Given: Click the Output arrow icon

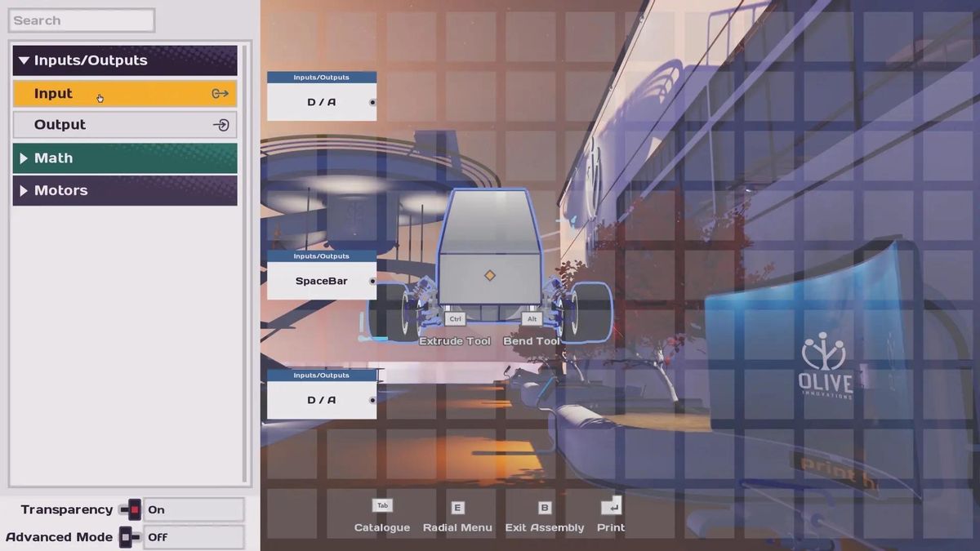Looking at the screenshot, I should 220,125.
